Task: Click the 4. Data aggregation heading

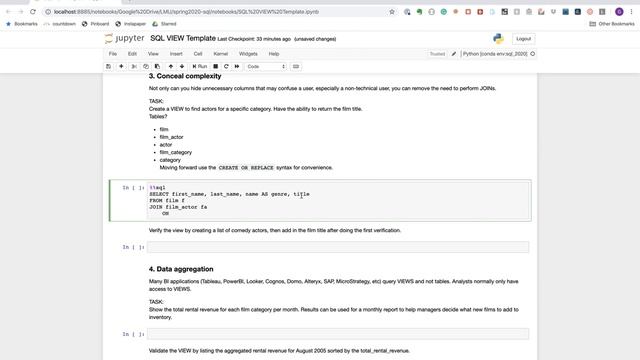Action: click(x=181, y=269)
